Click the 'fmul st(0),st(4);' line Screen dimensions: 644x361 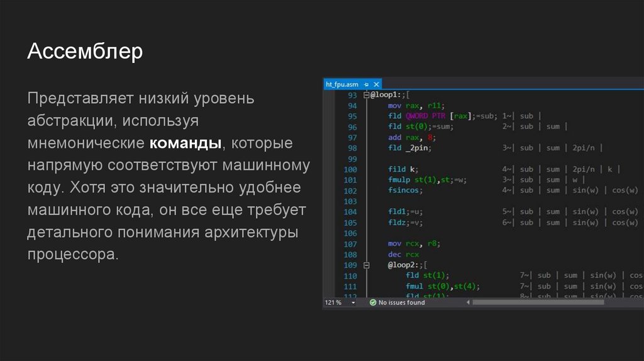(442, 286)
